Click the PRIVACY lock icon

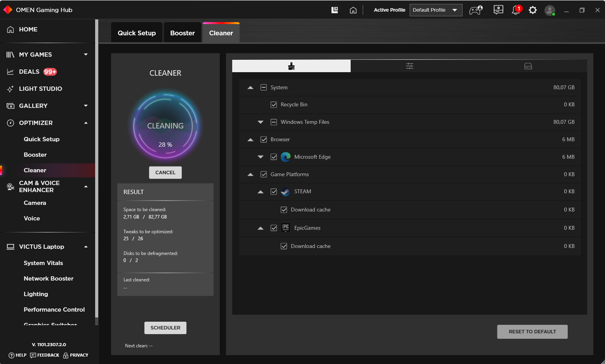point(66,355)
